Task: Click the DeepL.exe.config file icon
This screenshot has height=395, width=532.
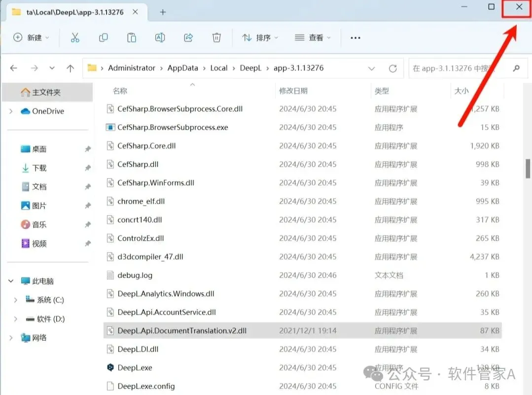Action: pyautogui.click(x=110, y=386)
